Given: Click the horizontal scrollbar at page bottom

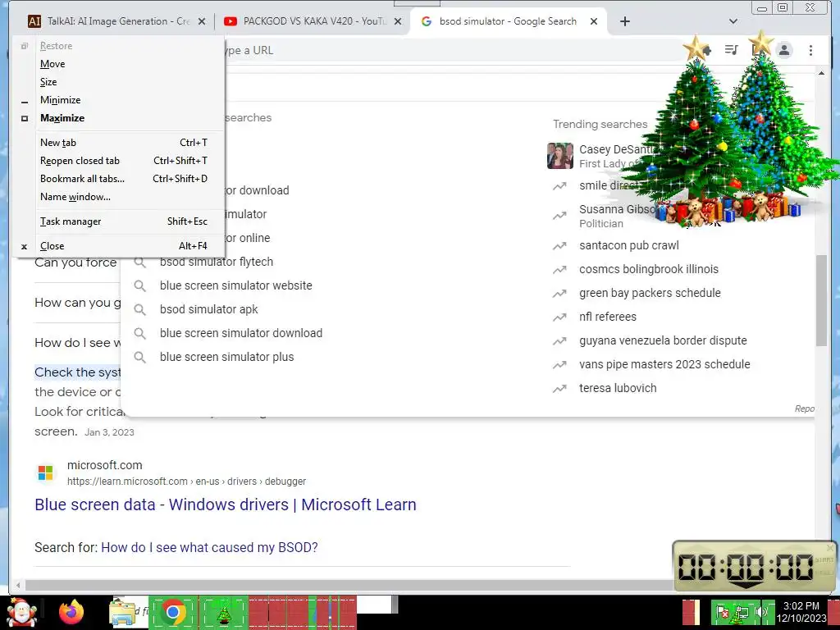Looking at the screenshot, I should [x=348, y=585].
